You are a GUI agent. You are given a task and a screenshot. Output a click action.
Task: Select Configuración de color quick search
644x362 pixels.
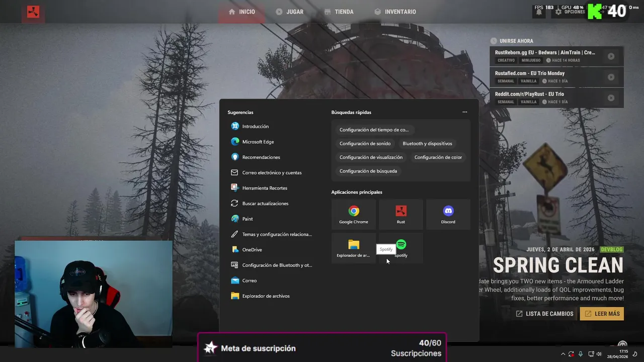(438, 157)
